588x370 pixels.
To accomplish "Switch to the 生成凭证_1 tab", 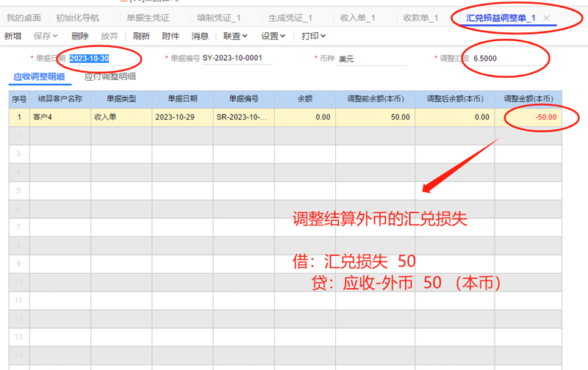I will (x=290, y=18).
